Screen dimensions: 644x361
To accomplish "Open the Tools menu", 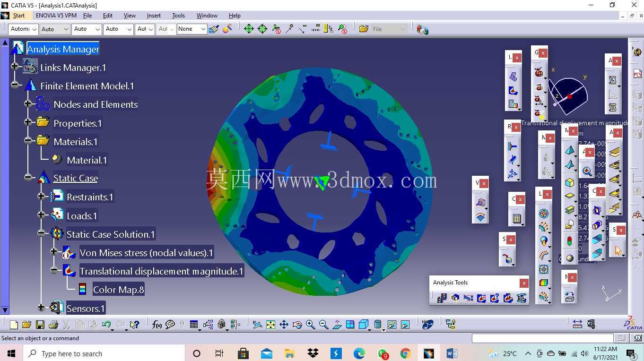I will point(178,16).
